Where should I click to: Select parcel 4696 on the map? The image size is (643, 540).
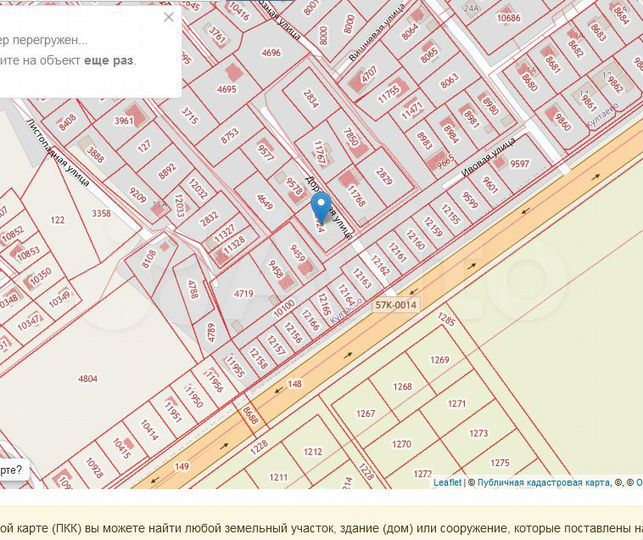pyautogui.click(x=271, y=53)
